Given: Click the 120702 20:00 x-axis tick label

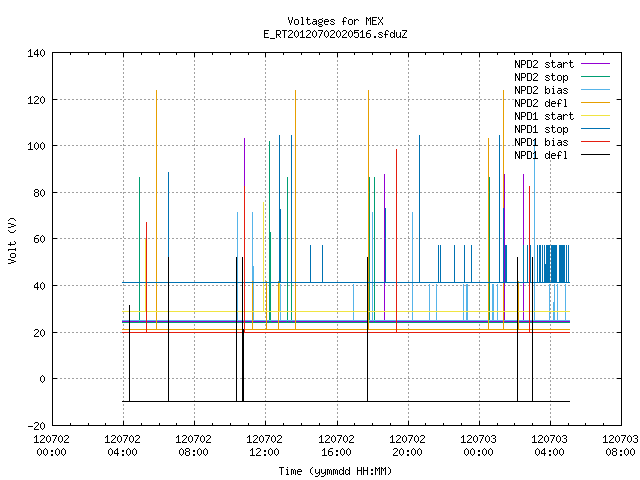Looking at the screenshot, I should click(407, 446).
